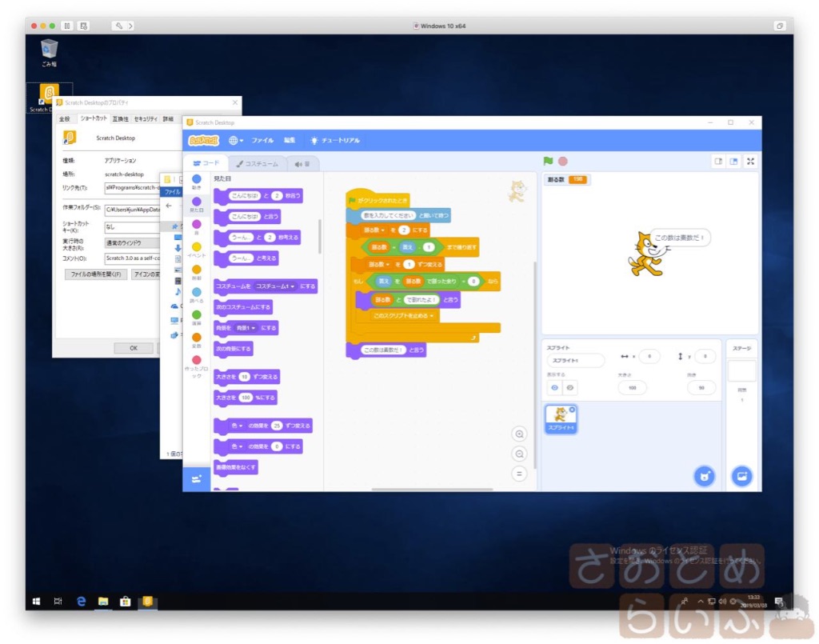Select the yellow イベント block category
The width and height of the screenshot is (819, 644).
(x=197, y=247)
